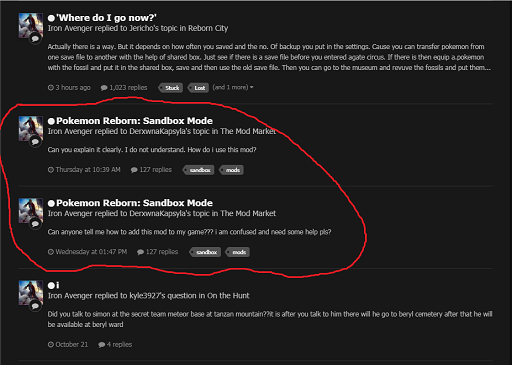The width and height of the screenshot is (512, 365).
Task: Click 'Iron Avenger' name in 'Where do I go now?' row
Action: click(x=70, y=28)
